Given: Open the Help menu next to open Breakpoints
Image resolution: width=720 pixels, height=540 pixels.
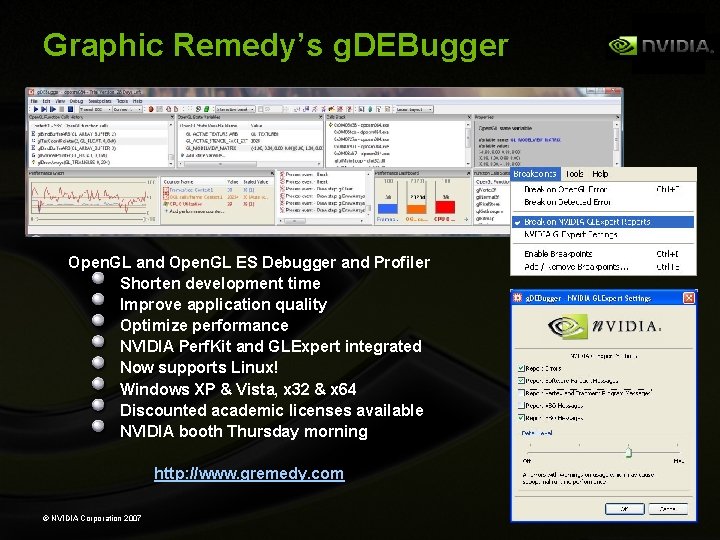Looking at the screenshot, I should coord(600,174).
